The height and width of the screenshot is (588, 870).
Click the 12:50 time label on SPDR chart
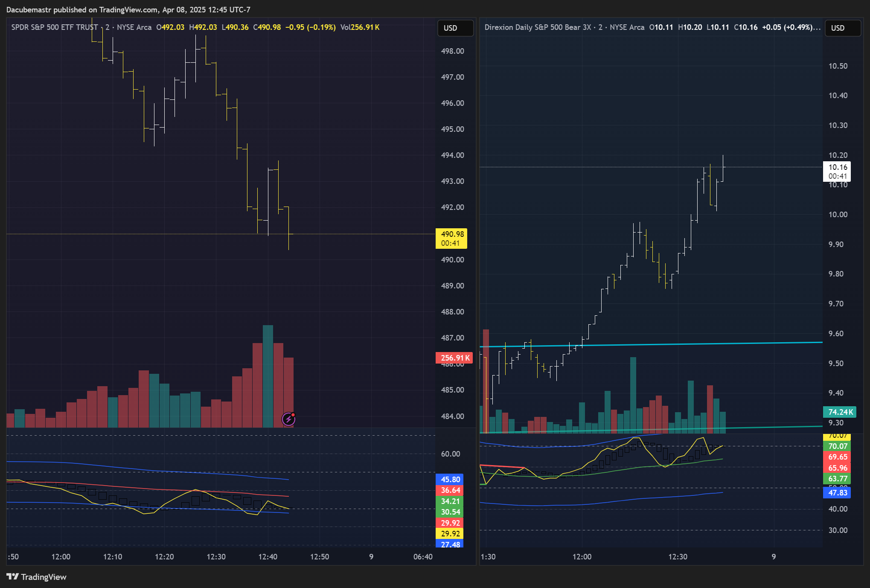pyautogui.click(x=320, y=557)
